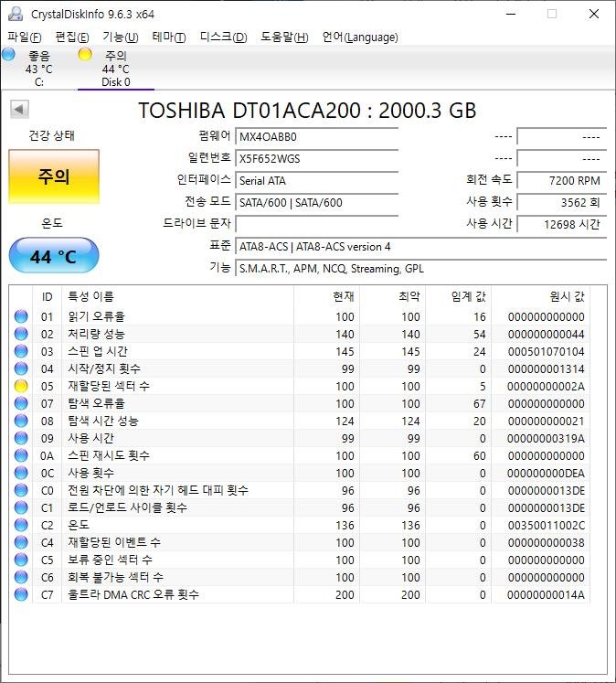Image resolution: width=616 pixels, height=683 pixels.
Task: Click the status circle for 회복 불가능 섹터 수
Action: point(21,577)
